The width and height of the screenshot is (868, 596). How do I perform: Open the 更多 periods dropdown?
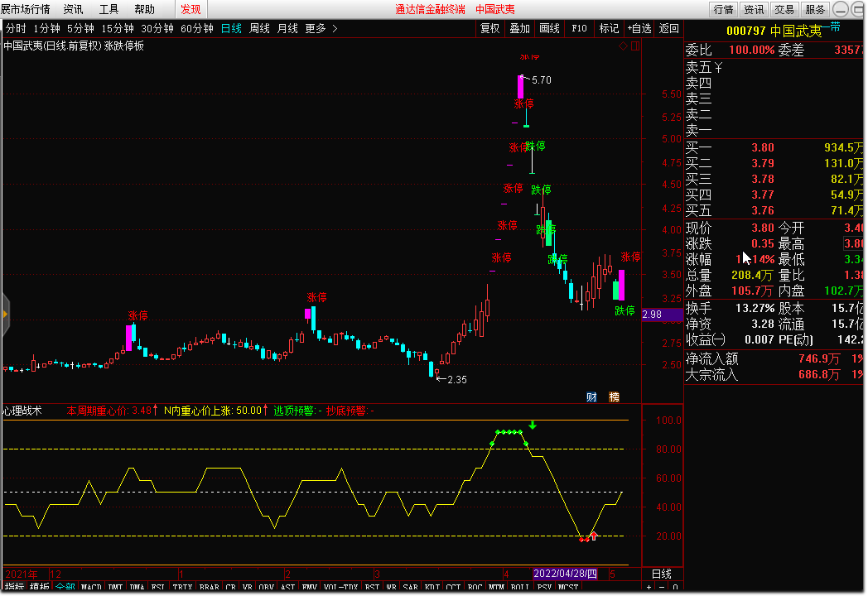tap(316, 28)
